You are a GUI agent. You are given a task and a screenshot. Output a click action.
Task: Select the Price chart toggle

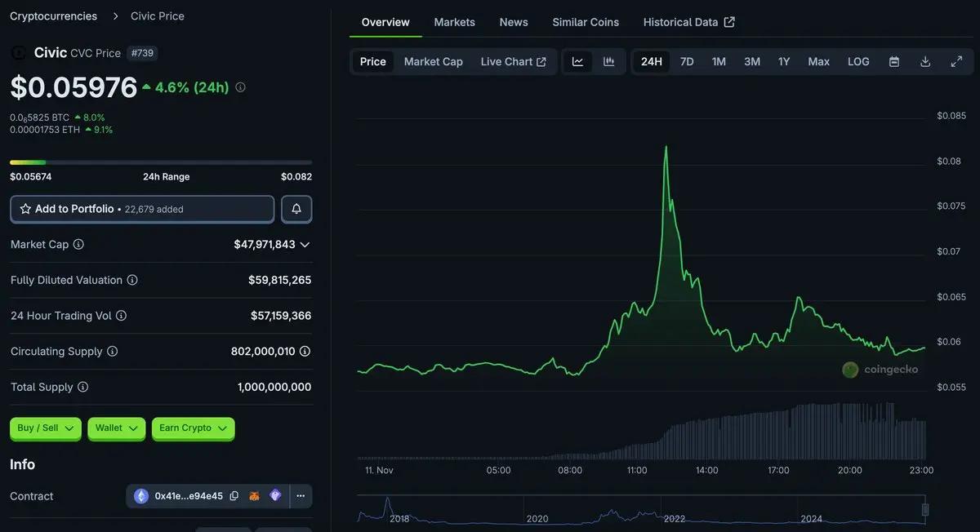(373, 62)
